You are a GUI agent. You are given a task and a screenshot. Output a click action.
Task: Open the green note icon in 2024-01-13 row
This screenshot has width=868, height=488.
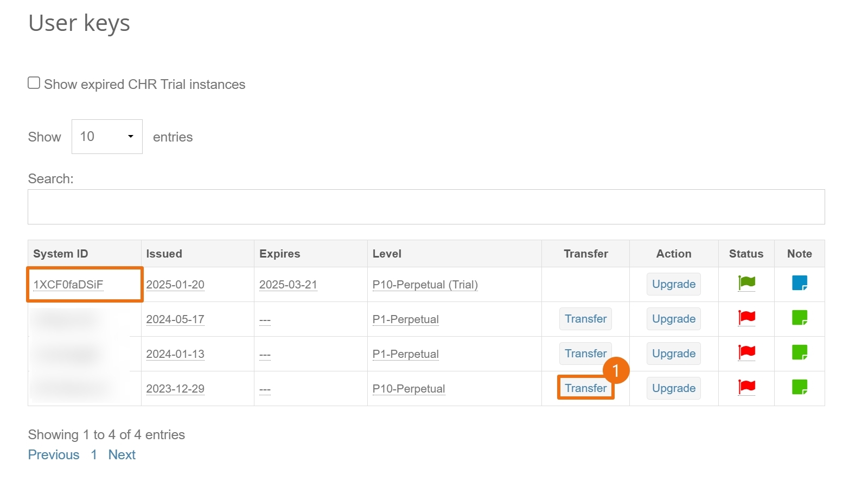tap(799, 352)
